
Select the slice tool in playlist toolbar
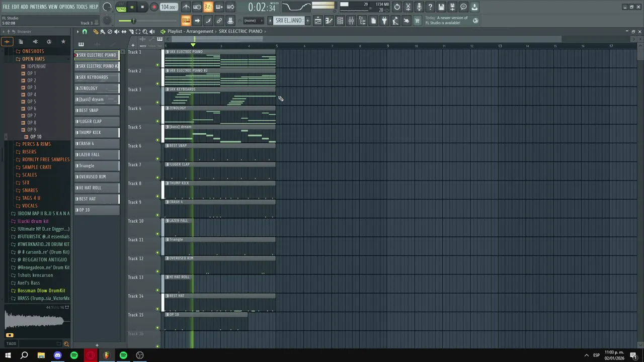tap(131, 32)
